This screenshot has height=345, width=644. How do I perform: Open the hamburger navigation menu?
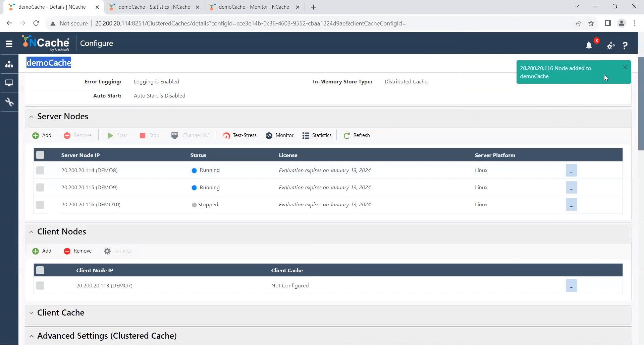(9, 44)
